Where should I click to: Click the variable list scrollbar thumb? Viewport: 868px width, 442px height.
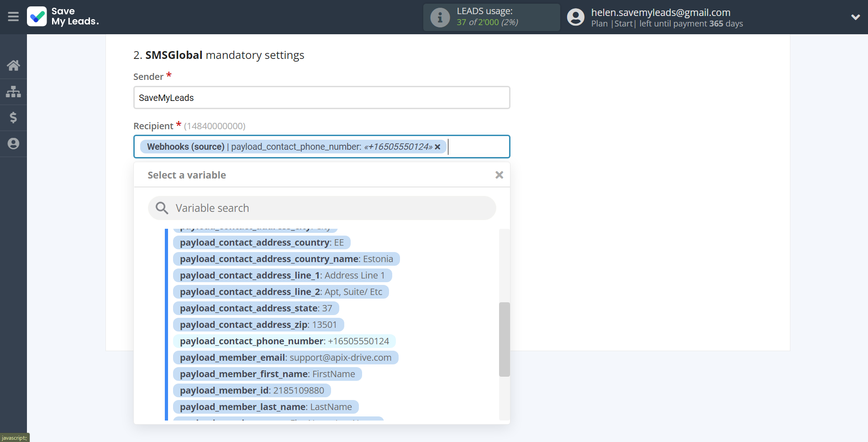pos(504,339)
